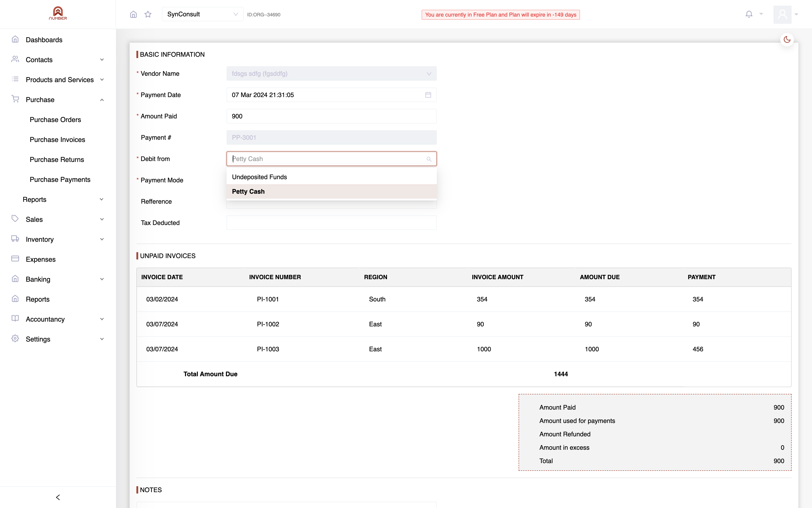The height and width of the screenshot is (508, 812).
Task: Open the Dashboards link
Action: click(44, 40)
